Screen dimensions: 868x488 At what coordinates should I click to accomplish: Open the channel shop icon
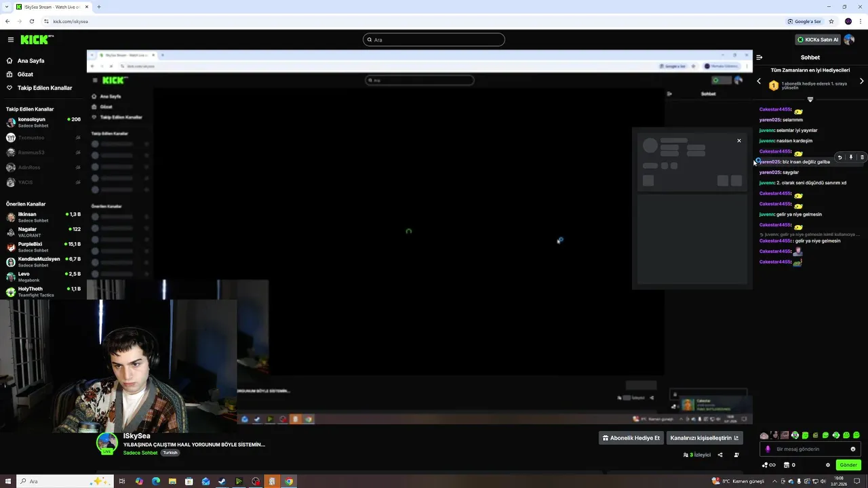click(787, 465)
